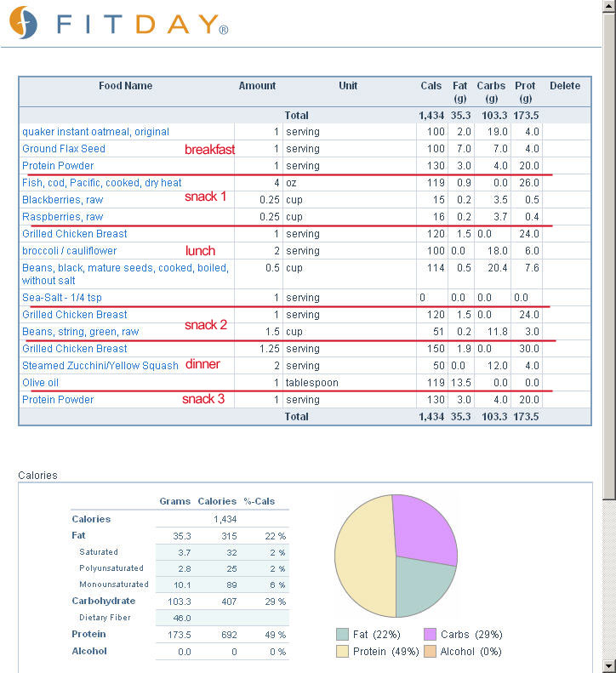Click the Delete column header
Screen dimensions: 616x673
(565, 86)
